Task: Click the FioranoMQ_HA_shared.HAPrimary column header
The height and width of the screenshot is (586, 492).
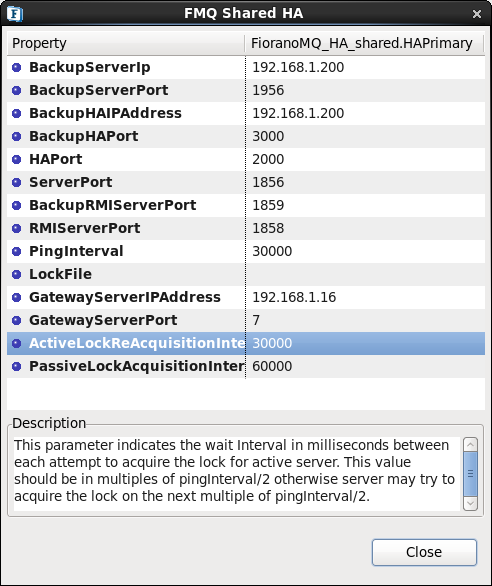Action: (365, 43)
